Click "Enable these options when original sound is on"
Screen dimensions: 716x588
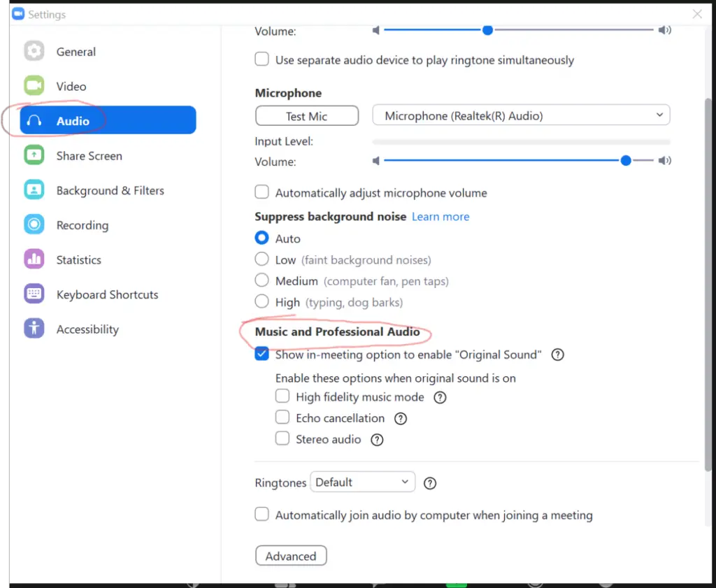(396, 378)
